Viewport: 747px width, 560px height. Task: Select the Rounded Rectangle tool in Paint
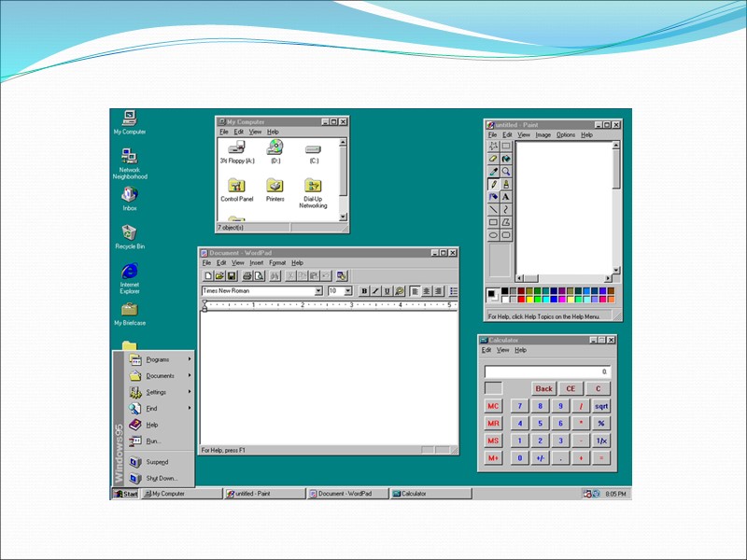(x=506, y=235)
